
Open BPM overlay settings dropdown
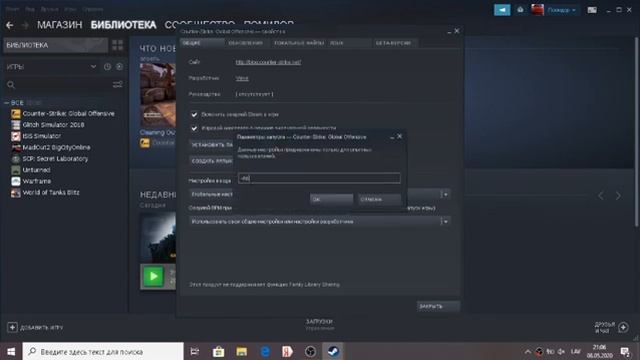[445, 221]
